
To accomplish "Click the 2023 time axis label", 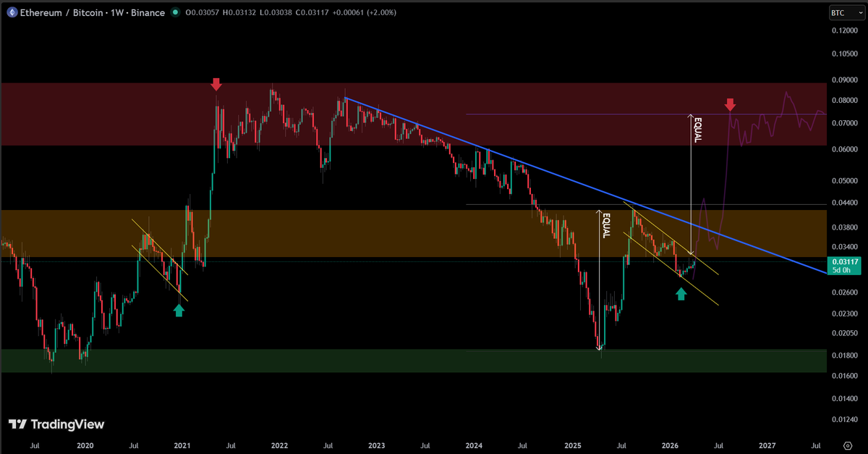I will 377,444.
